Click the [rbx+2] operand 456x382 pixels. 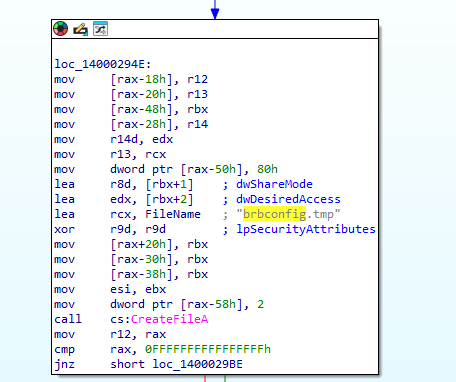pyautogui.click(x=169, y=199)
